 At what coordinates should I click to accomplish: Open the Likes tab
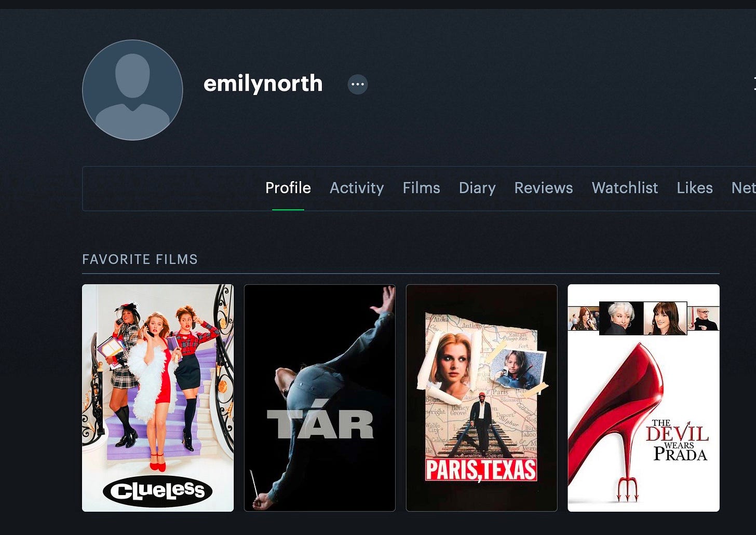695,188
